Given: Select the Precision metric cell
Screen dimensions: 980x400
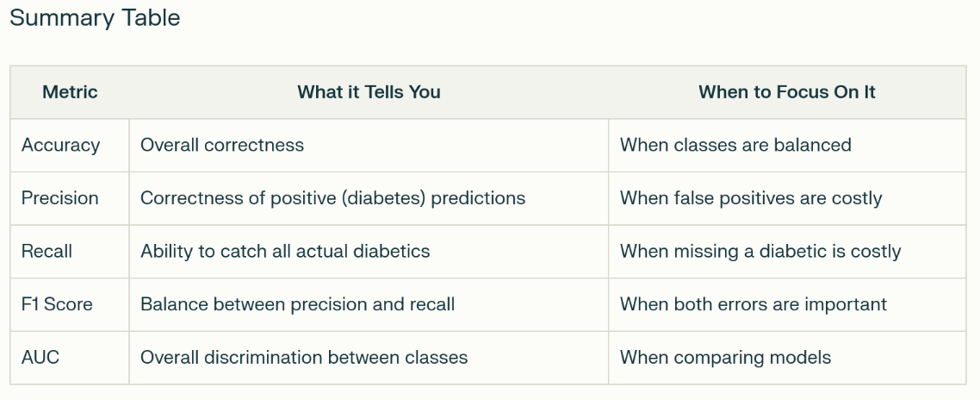Looking at the screenshot, I should pyautogui.click(x=60, y=198).
